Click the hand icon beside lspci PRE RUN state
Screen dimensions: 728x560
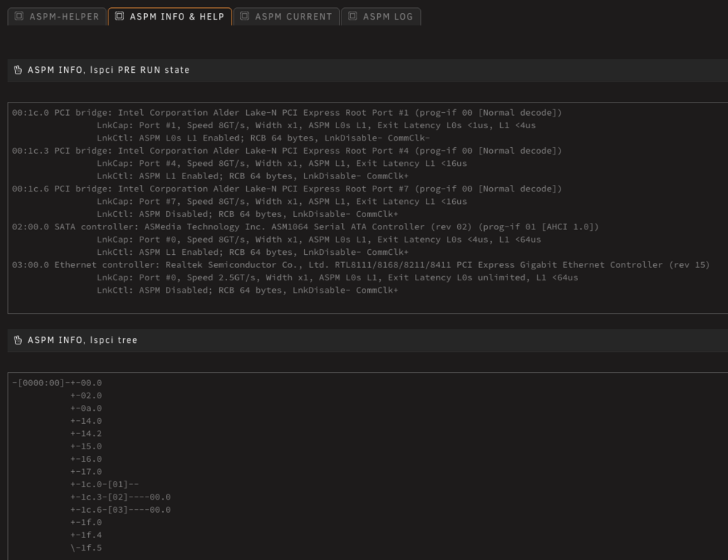point(17,70)
